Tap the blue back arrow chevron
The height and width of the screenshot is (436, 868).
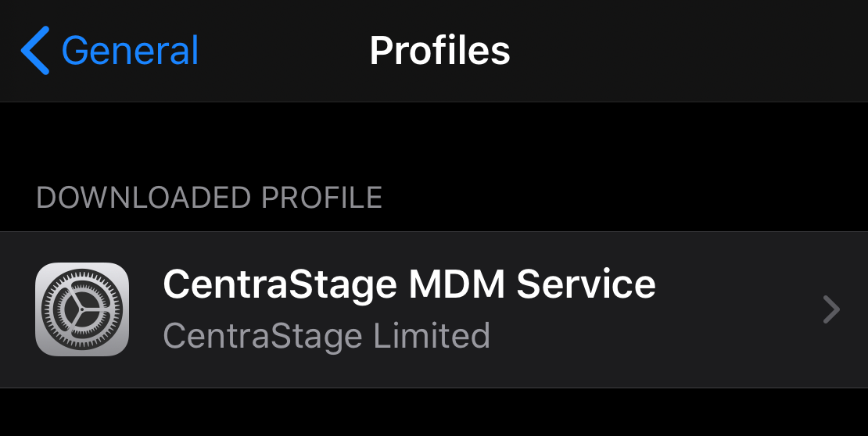click(35, 50)
